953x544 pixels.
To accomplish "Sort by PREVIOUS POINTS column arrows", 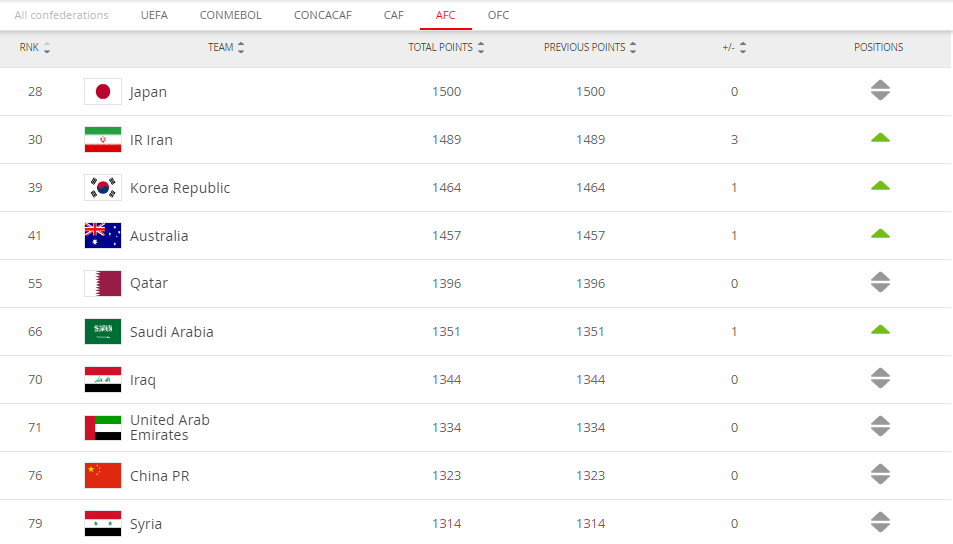I will pos(633,47).
